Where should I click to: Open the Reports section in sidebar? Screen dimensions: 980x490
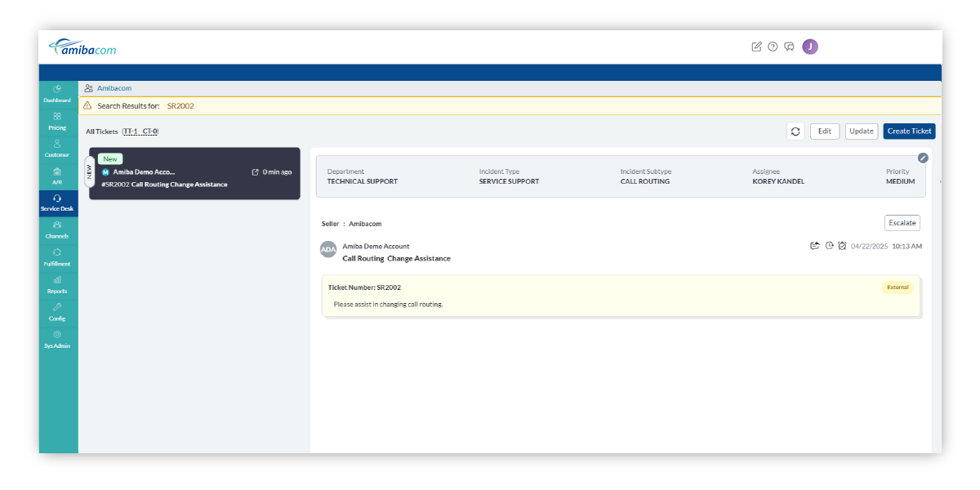(57, 285)
